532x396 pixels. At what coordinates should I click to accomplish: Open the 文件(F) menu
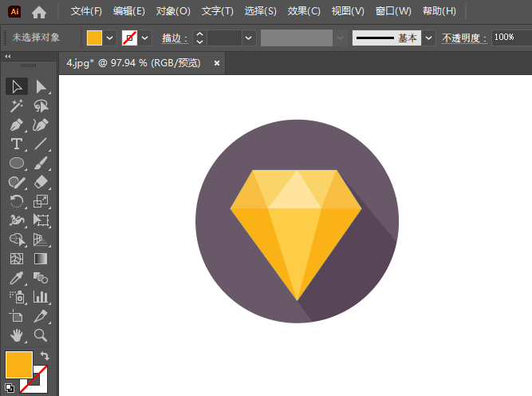[x=86, y=11]
